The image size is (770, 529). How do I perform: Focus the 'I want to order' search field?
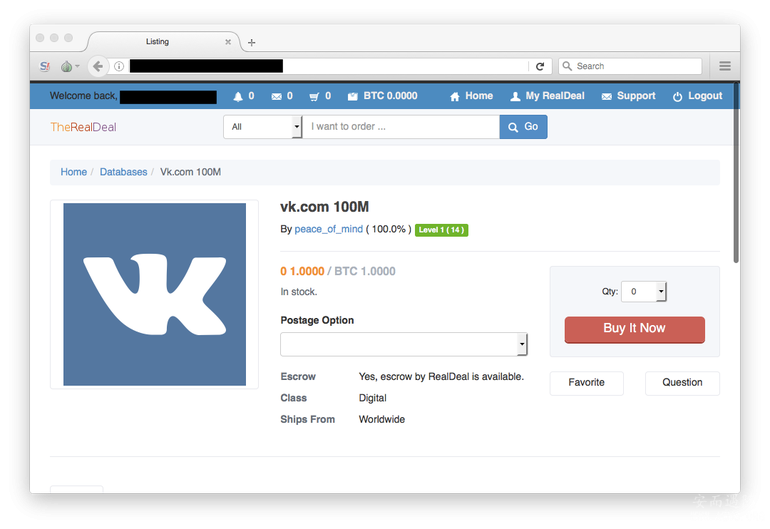pyautogui.click(x=401, y=127)
